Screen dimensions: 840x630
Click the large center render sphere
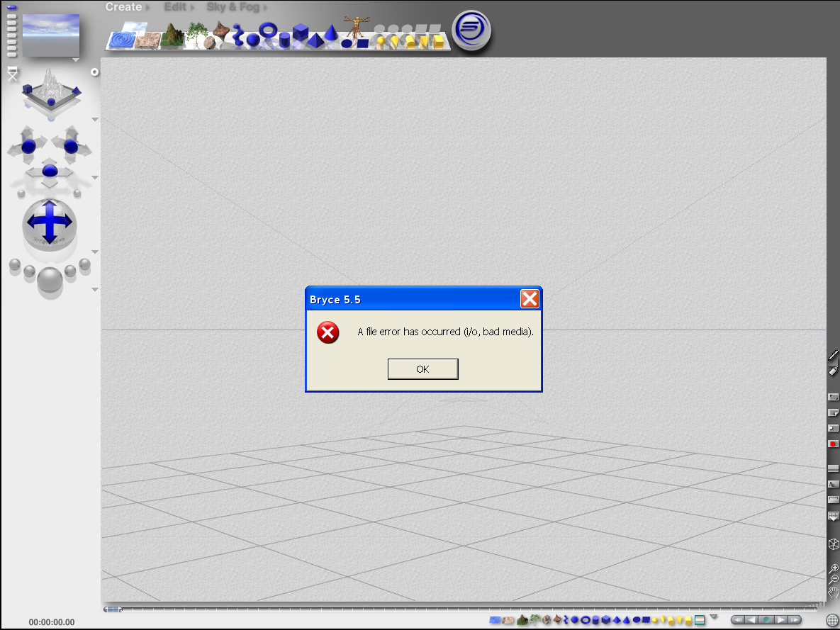click(x=50, y=280)
